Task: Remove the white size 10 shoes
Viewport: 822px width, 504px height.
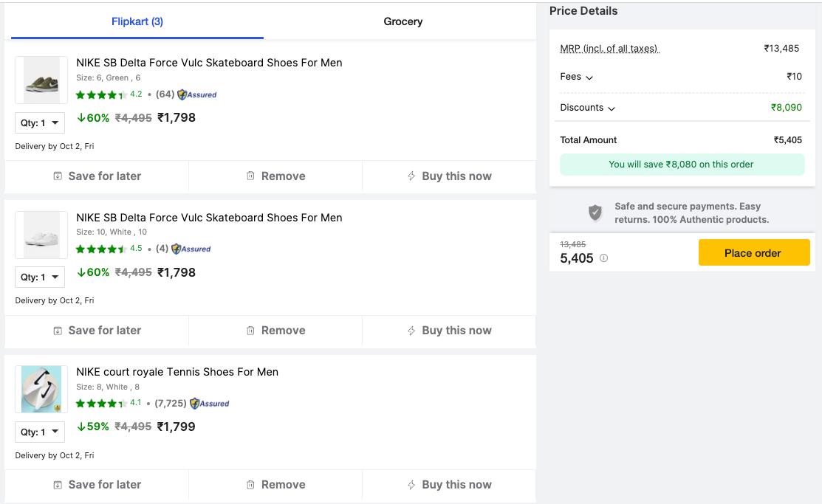Action: tap(275, 331)
